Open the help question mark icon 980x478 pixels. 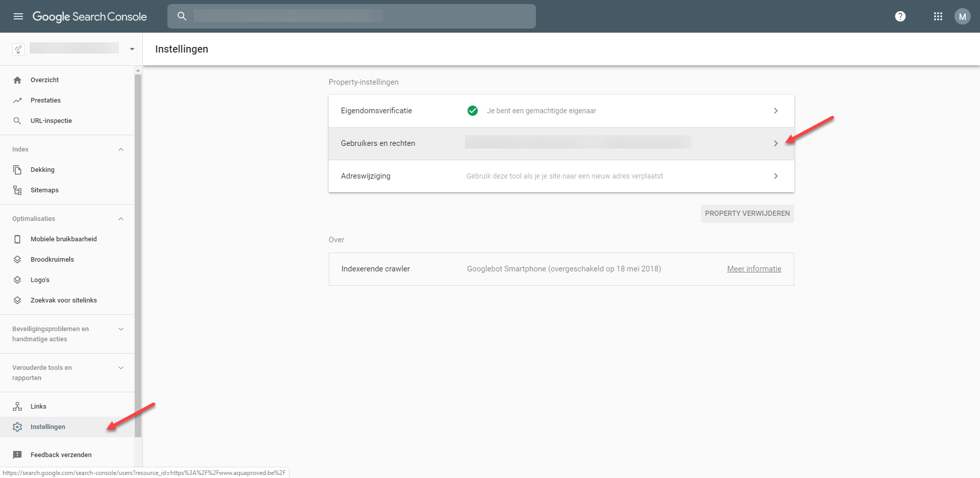pyautogui.click(x=900, y=16)
